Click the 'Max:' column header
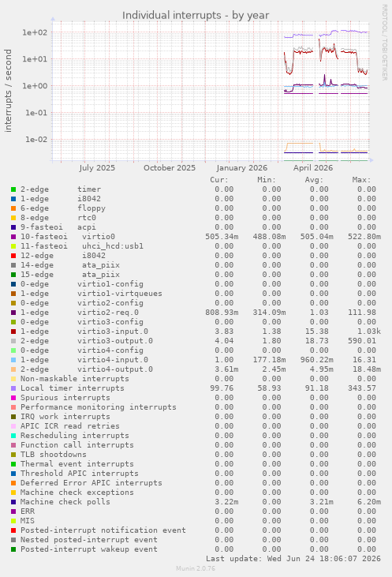 pos(361,180)
